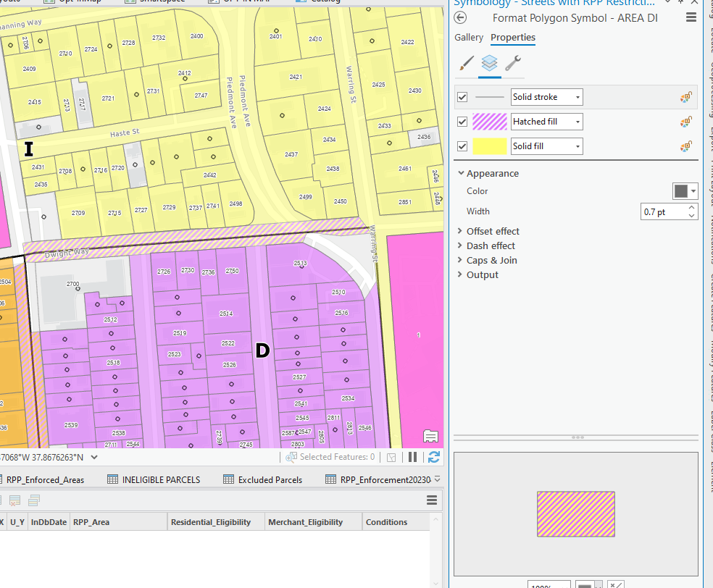Click the Width value field
The width and height of the screenshot is (713, 588).
tap(663, 211)
